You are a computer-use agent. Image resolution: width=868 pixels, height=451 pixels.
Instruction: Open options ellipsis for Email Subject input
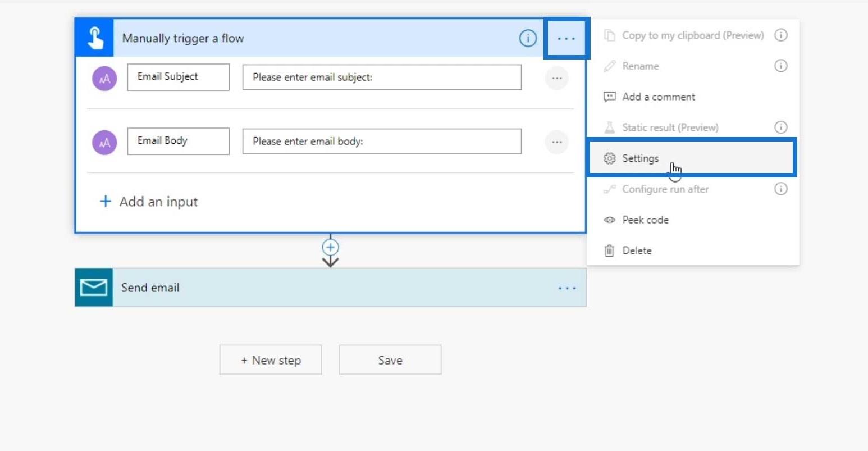(557, 78)
